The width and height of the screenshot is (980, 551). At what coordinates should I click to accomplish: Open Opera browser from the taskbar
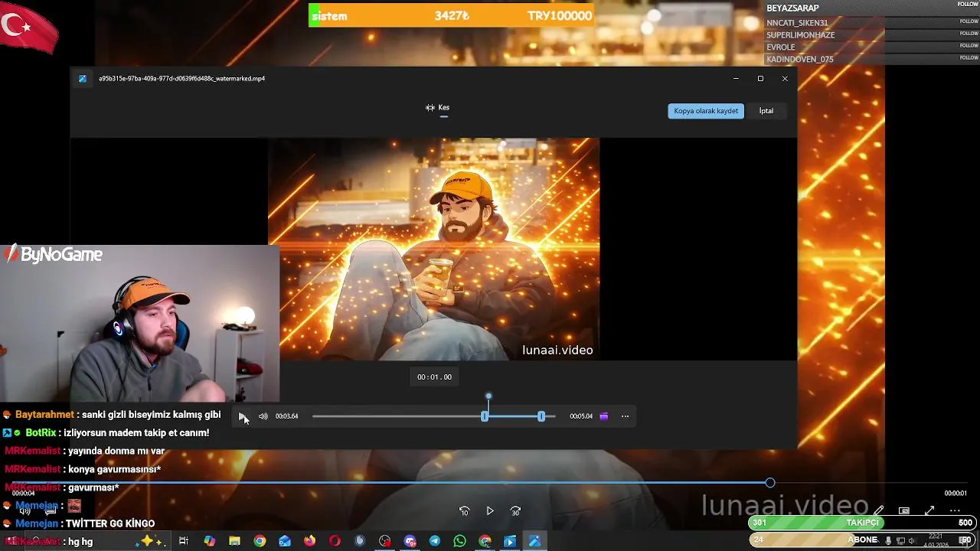click(335, 541)
